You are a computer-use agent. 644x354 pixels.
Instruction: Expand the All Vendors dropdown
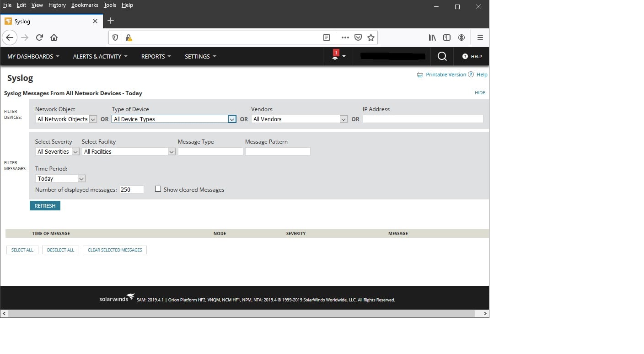click(x=343, y=119)
